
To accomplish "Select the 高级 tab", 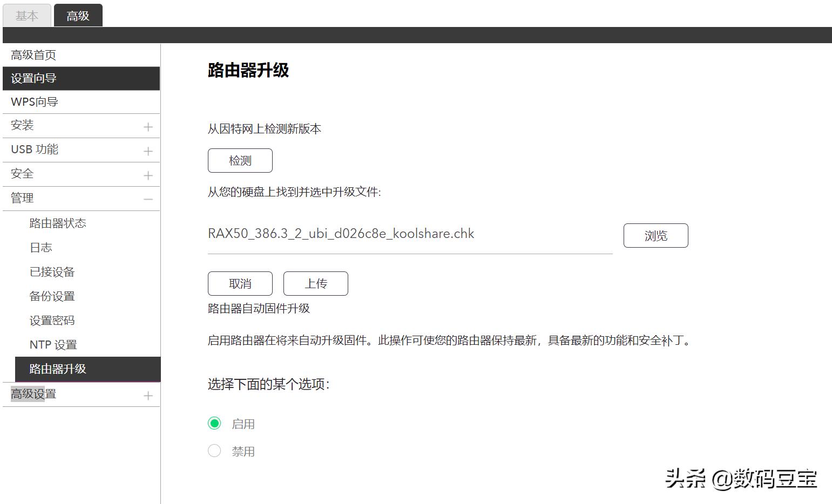I will 78,15.
